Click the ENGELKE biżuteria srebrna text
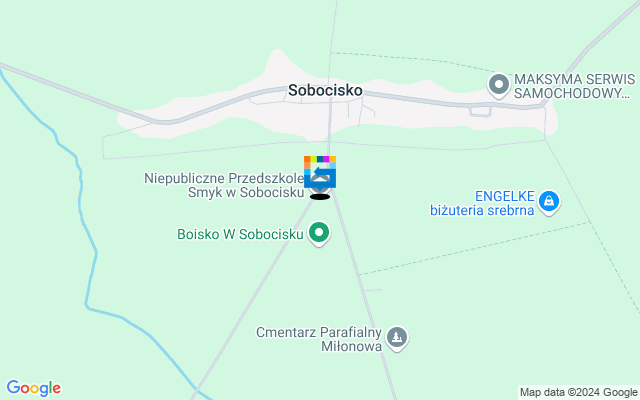The height and width of the screenshot is (400, 640). [482, 203]
